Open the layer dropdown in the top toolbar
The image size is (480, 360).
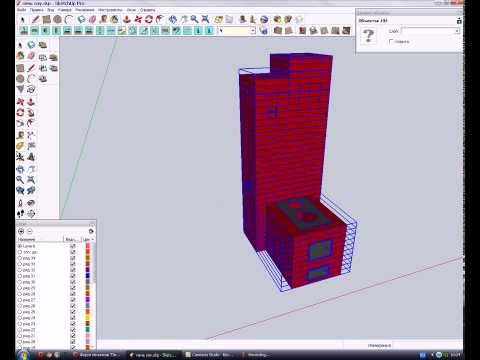click(x=253, y=31)
